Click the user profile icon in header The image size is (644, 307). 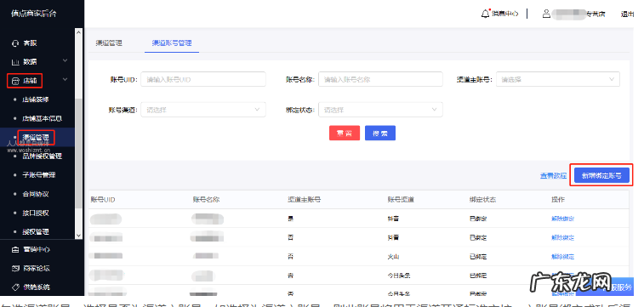tap(546, 14)
